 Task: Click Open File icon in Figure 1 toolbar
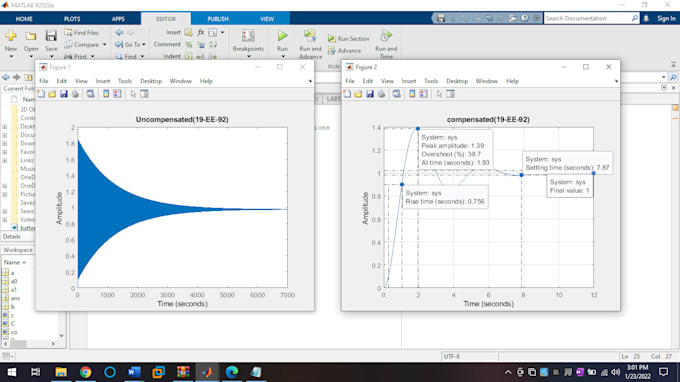pos(52,94)
